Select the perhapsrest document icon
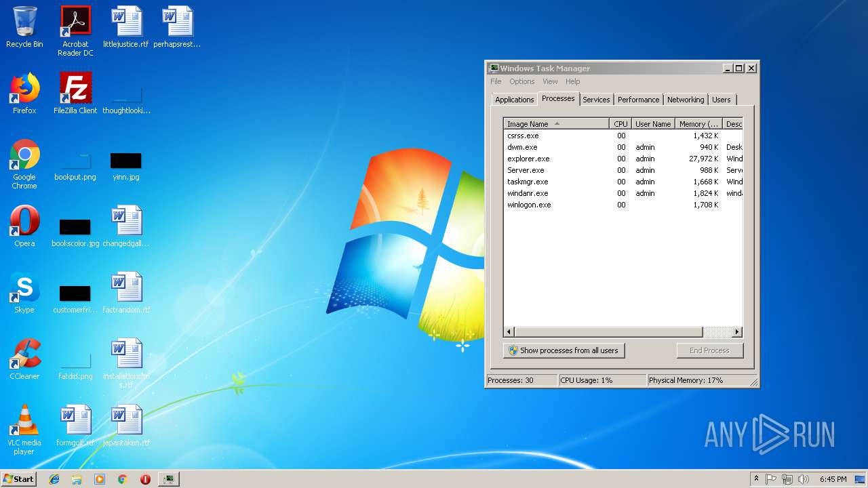 coord(177,27)
